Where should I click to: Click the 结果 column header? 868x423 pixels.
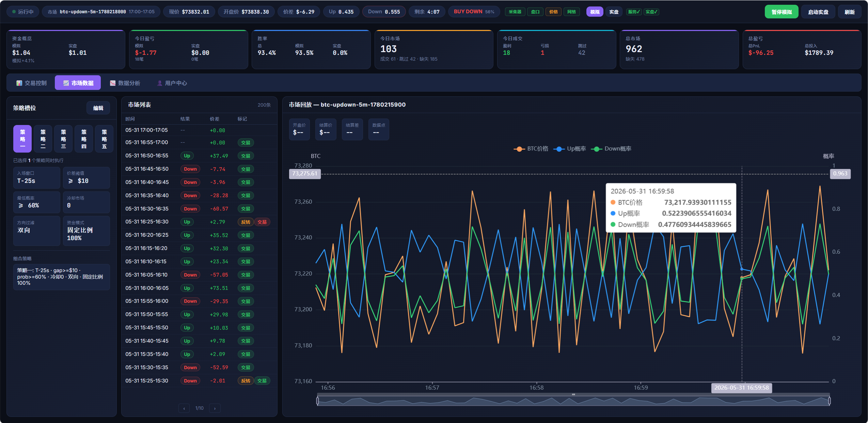185,119
